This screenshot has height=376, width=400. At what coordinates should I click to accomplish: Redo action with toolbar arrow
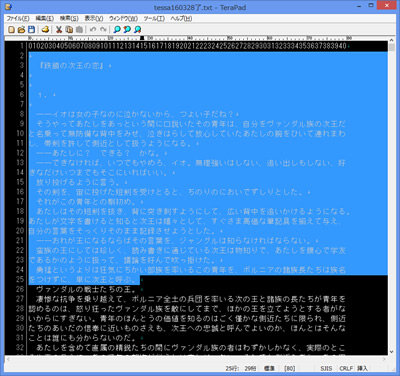pyautogui.click(x=103, y=29)
